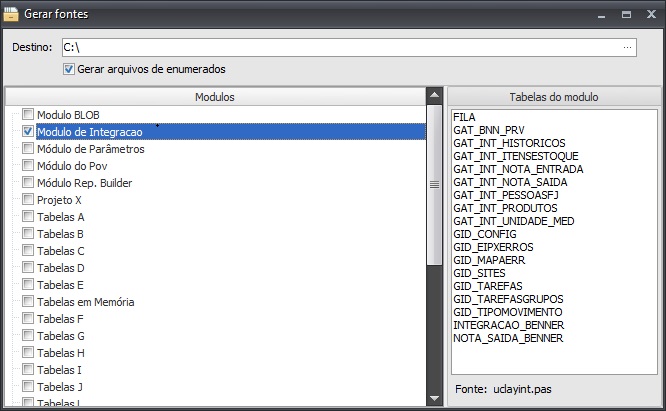Tick the Projeto X checkbox
The image size is (666, 411).
28,200
